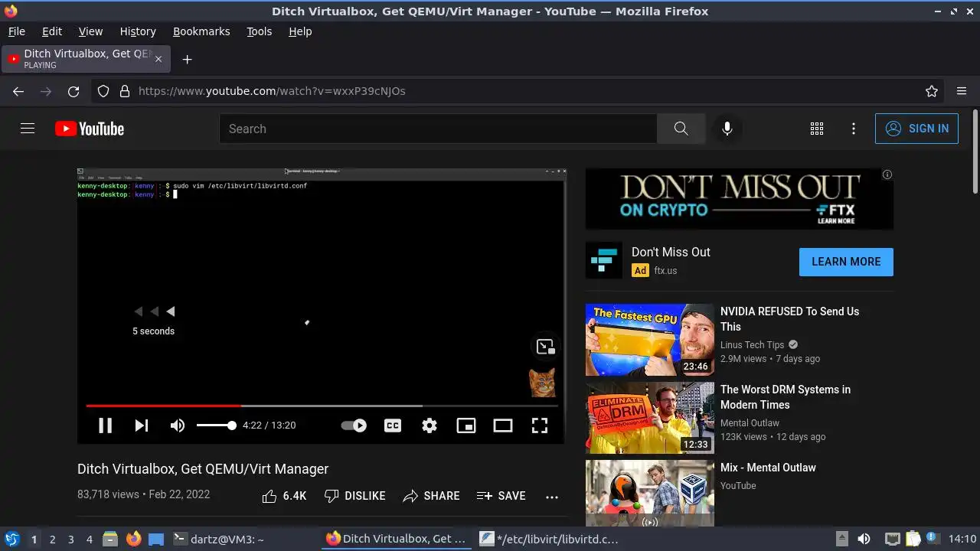
Task: Open the player settings gear
Action: (430, 425)
